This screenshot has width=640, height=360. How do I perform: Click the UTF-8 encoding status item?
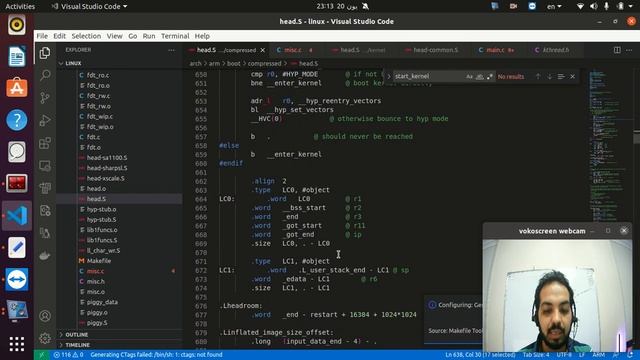point(564,355)
